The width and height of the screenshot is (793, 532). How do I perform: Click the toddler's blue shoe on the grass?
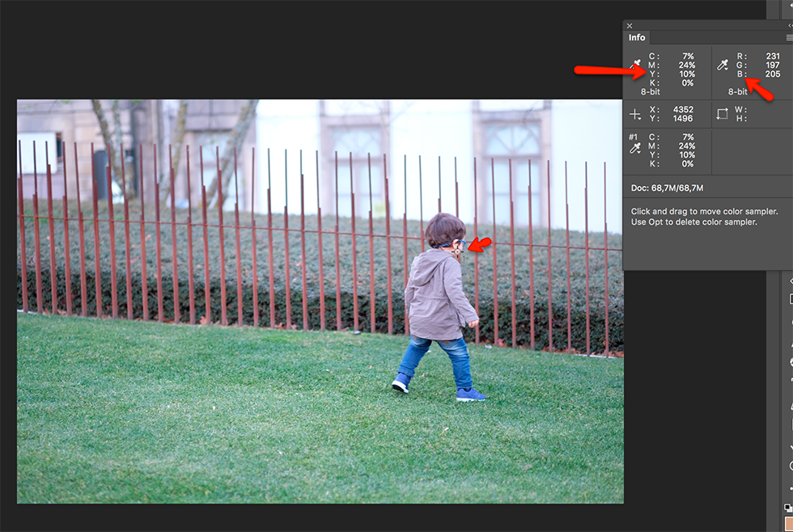(469, 395)
